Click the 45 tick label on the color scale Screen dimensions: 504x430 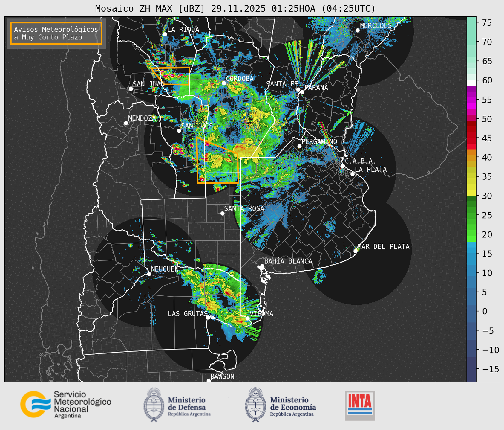pos(487,138)
